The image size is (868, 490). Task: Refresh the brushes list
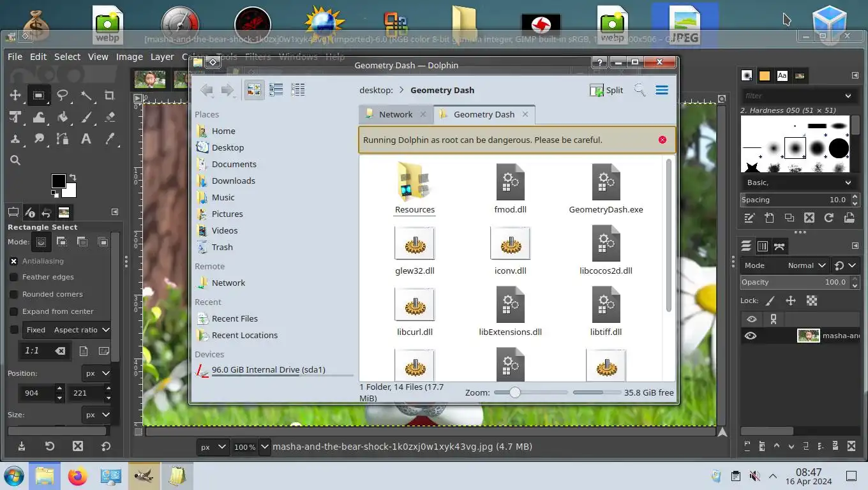tap(829, 218)
